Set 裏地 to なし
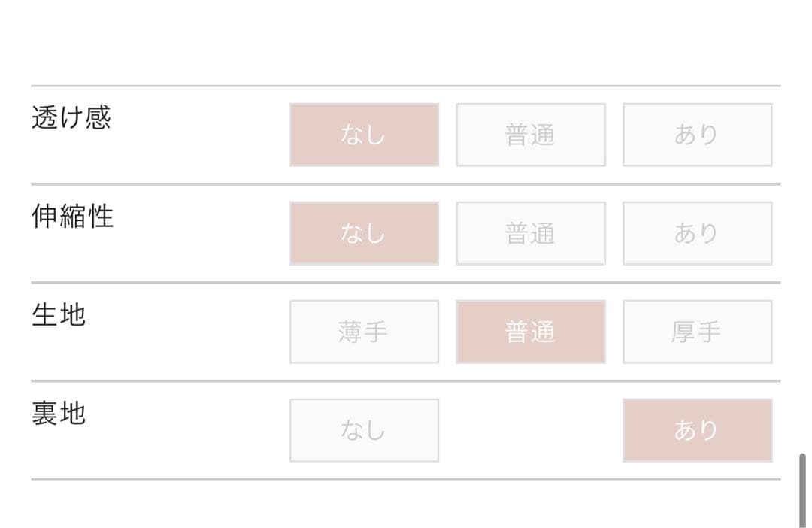 point(364,430)
